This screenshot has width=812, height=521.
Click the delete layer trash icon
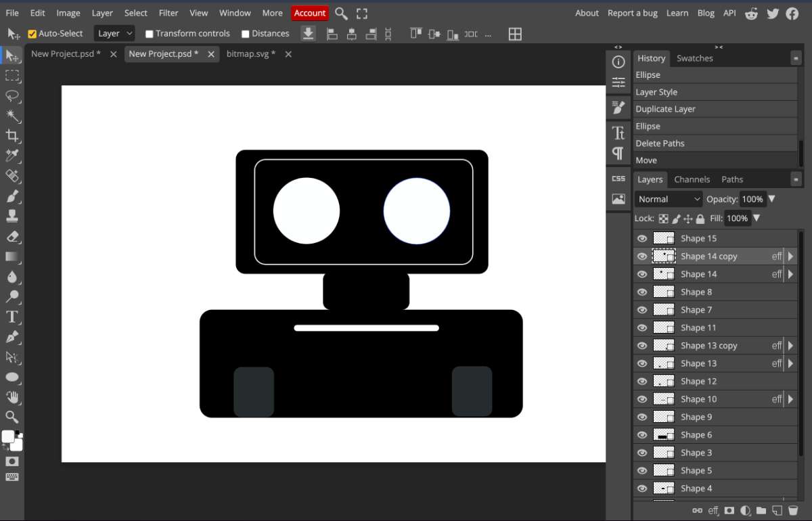(x=793, y=510)
